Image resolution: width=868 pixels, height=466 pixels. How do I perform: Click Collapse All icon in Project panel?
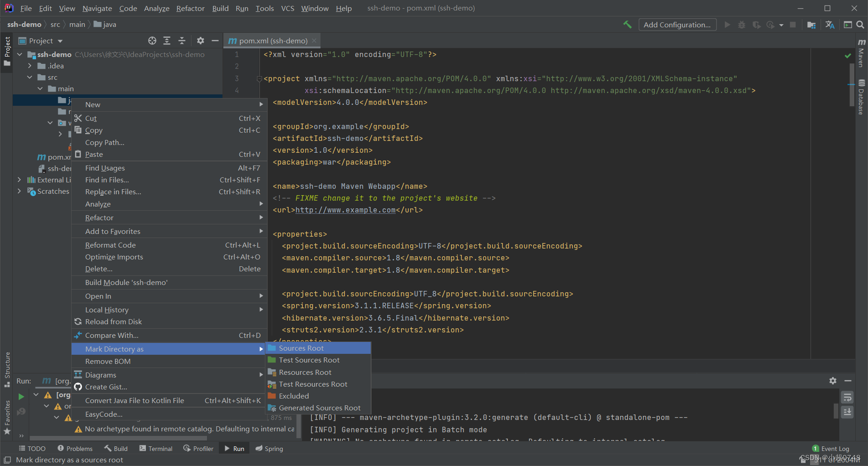(x=181, y=41)
